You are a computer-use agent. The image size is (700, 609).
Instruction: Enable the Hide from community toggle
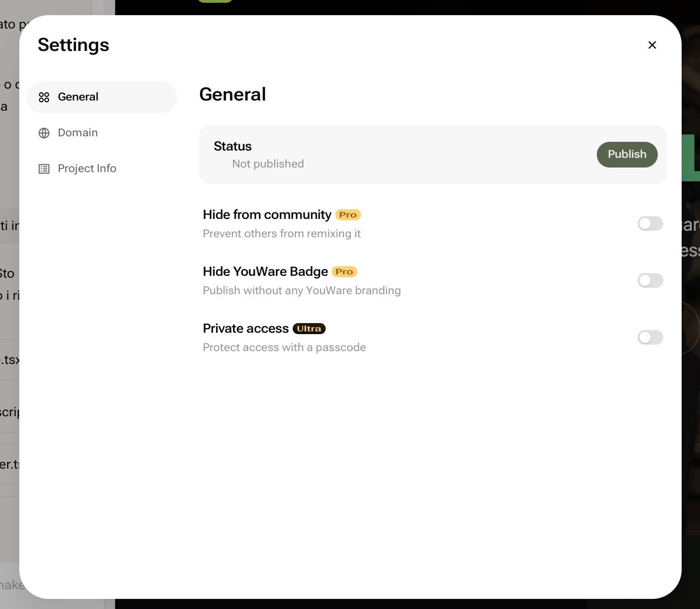650,223
